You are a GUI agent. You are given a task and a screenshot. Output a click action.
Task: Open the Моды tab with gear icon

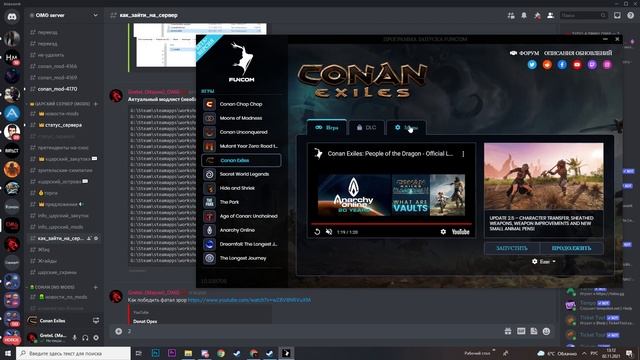[x=406, y=128]
